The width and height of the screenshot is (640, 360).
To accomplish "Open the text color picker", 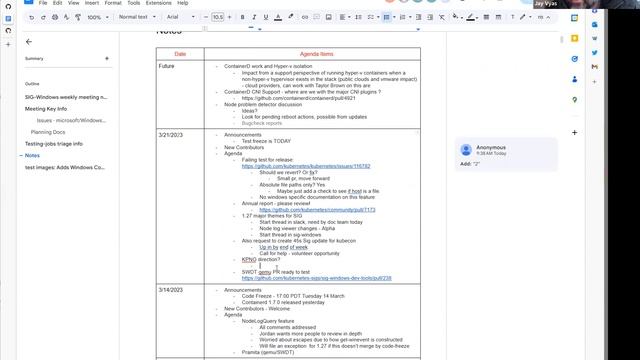I will pos(278,17).
